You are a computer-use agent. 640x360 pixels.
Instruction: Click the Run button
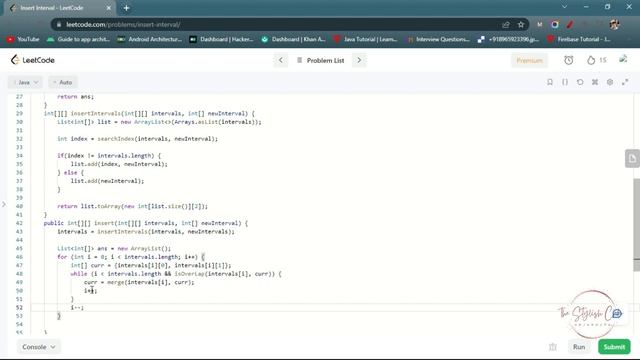click(579, 347)
